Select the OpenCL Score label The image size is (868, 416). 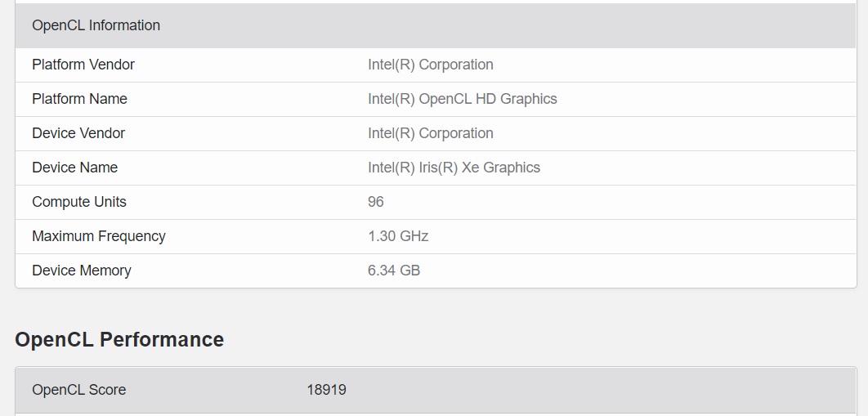(x=79, y=390)
